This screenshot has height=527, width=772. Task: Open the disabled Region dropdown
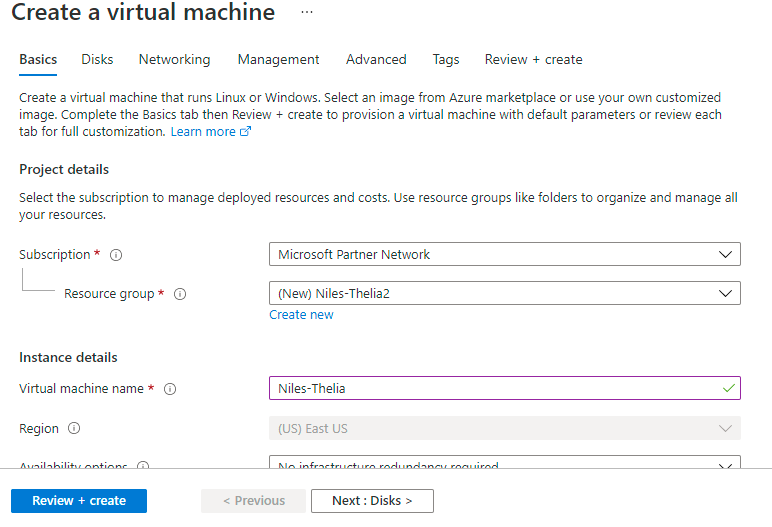click(x=504, y=429)
